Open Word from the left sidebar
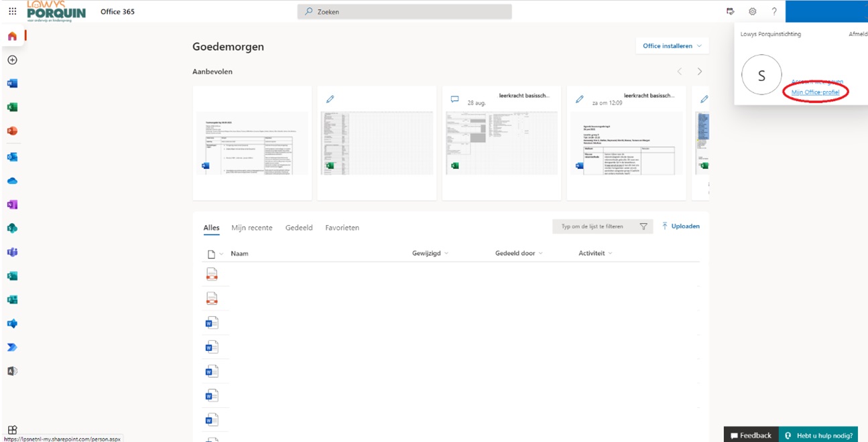Viewport: 868px width, 442px height. point(12,84)
